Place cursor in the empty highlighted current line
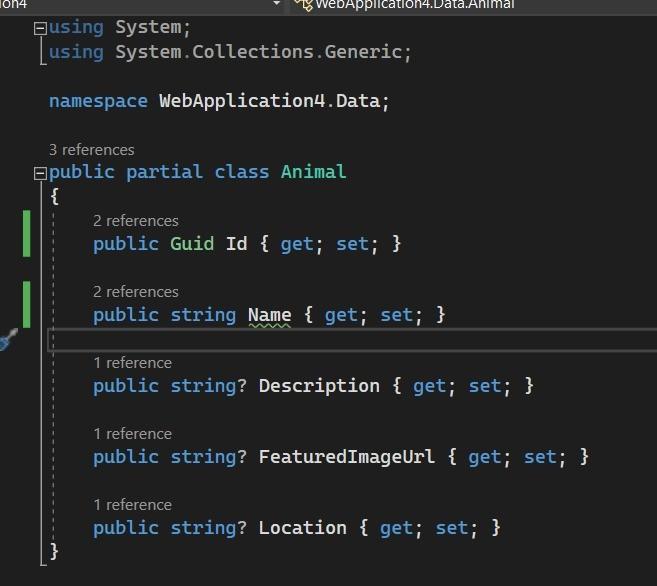657x586 pixels. click(352, 340)
